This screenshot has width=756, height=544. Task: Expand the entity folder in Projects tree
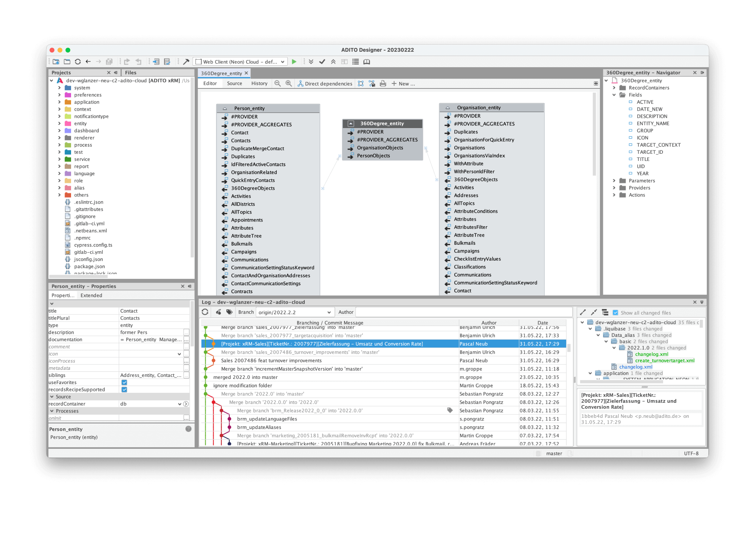[x=59, y=124]
